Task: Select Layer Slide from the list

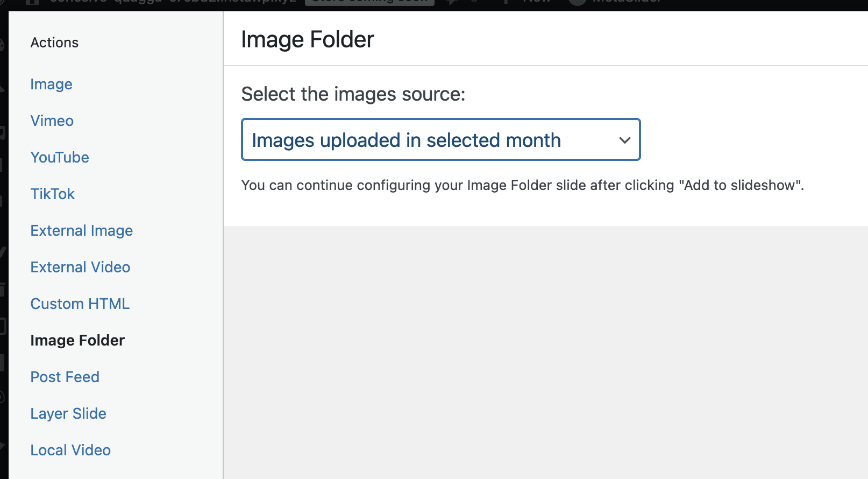Action: 68,414
